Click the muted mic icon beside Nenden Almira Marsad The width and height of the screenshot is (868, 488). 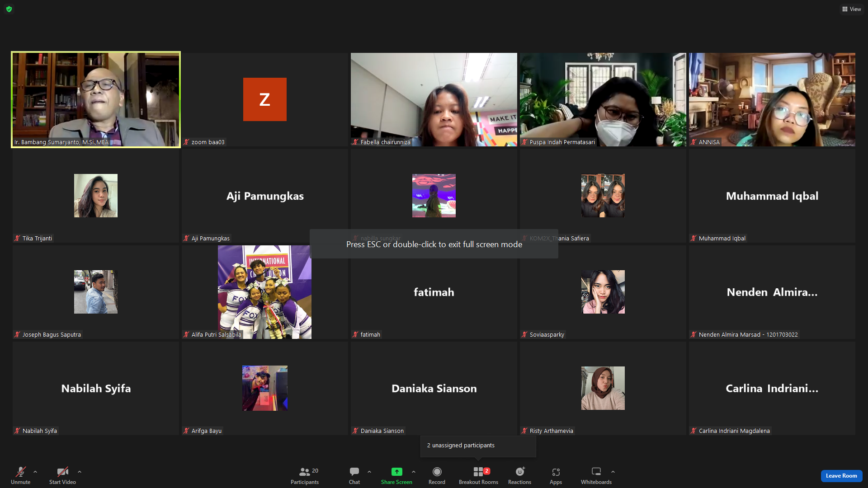[693, 334]
